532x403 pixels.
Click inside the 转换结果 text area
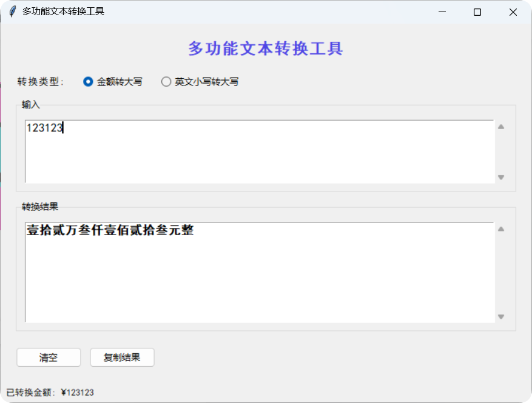[260, 272]
